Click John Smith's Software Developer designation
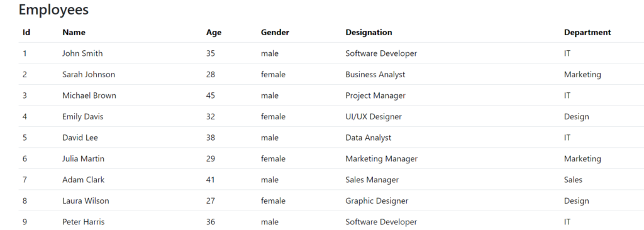This screenshot has width=644, height=230. (x=381, y=53)
